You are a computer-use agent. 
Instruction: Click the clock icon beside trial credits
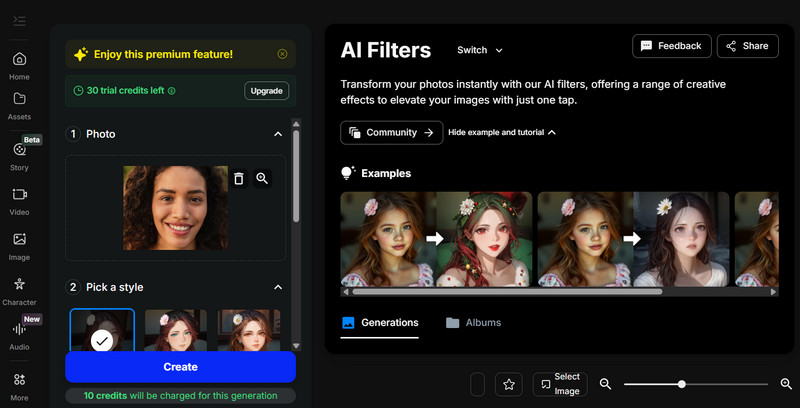click(x=78, y=91)
